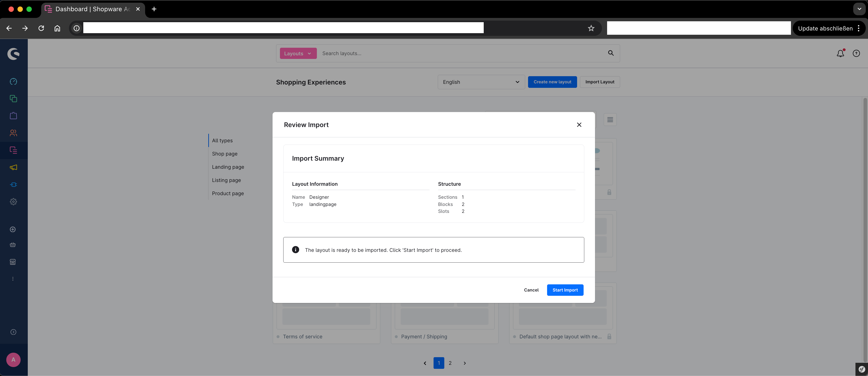Go to next page chevron
This screenshot has width=868, height=376.
click(x=465, y=363)
